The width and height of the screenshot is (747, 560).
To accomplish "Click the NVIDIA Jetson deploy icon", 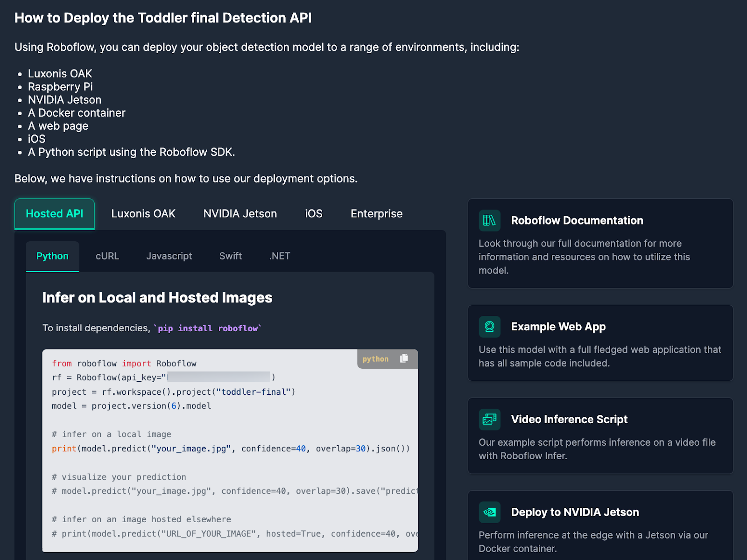I will click(x=489, y=512).
